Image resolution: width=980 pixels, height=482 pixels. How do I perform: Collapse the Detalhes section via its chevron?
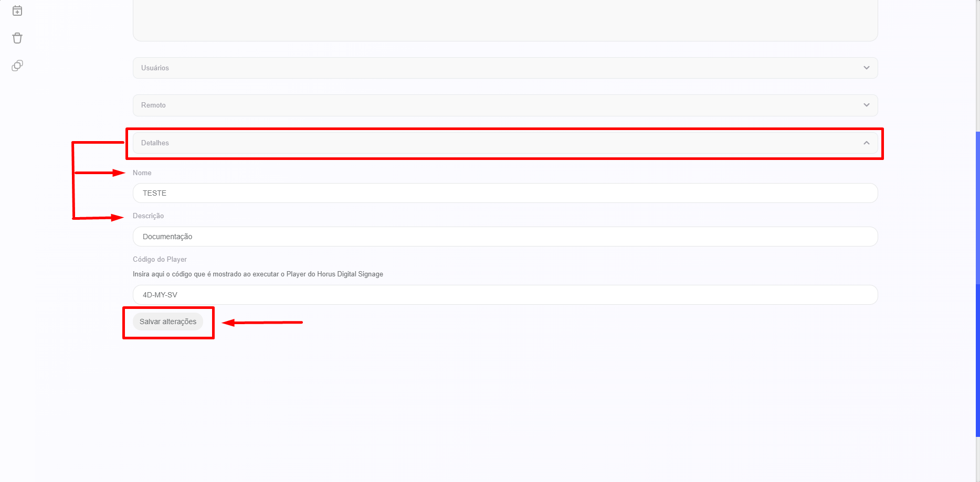866,143
